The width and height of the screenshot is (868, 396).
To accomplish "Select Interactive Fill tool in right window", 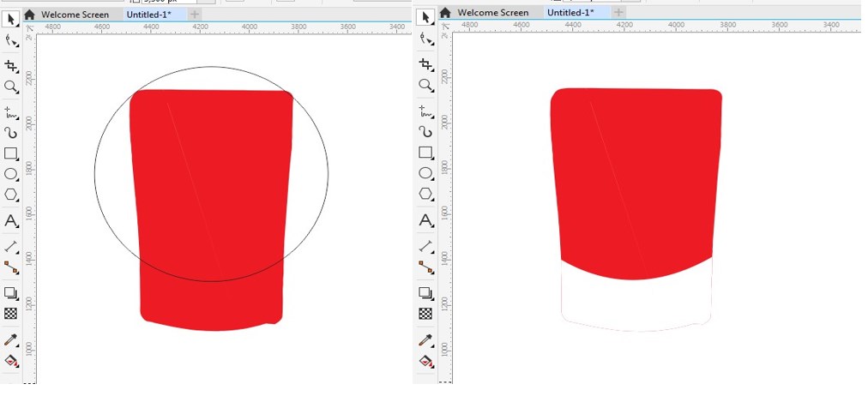I will click(x=425, y=361).
